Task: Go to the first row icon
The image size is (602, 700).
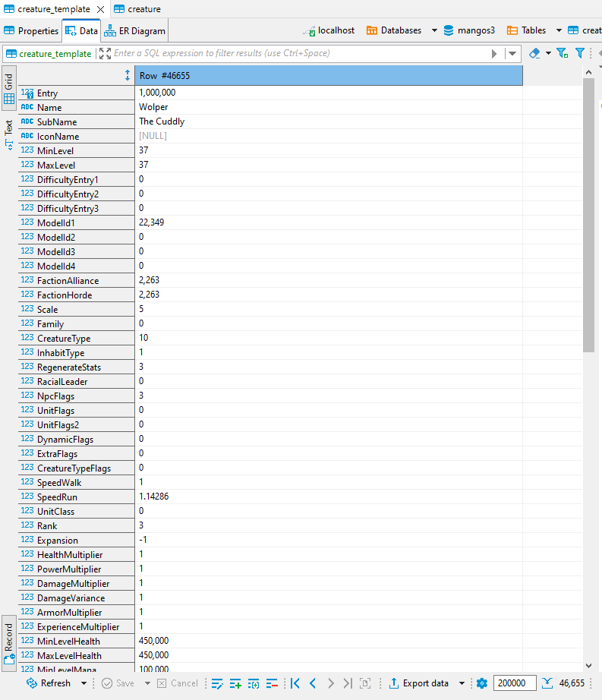Action: coord(295,683)
